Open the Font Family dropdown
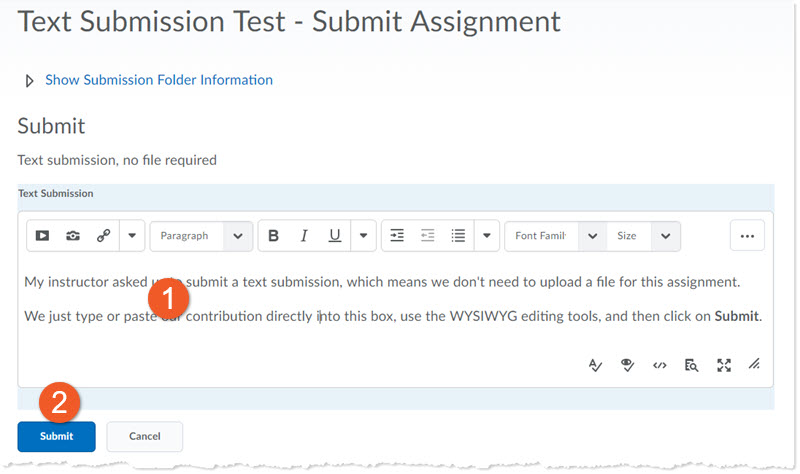The width and height of the screenshot is (800, 474). click(555, 236)
